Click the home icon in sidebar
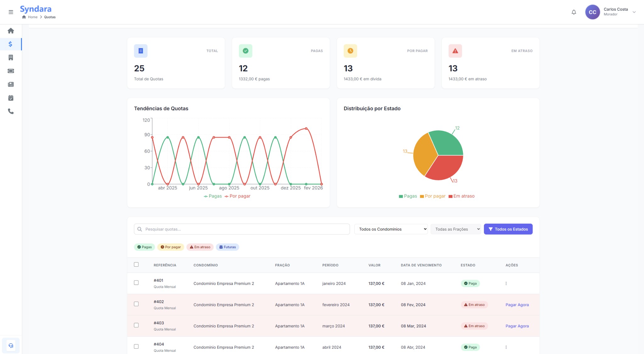644x354 pixels. tap(11, 31)
